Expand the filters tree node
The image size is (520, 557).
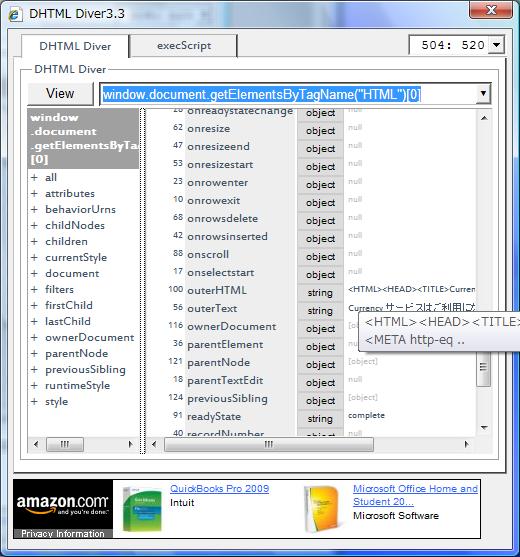(34, 289)
